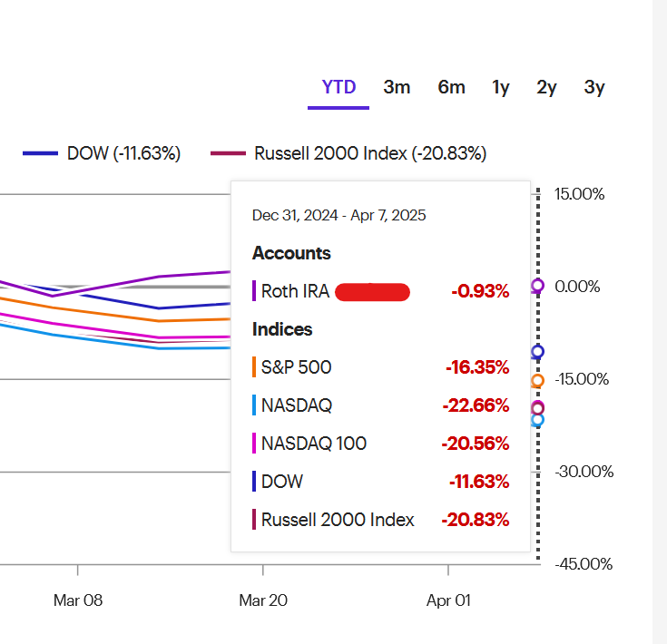
Task: Switch to the 3m time range
Action: pos(397,88)
